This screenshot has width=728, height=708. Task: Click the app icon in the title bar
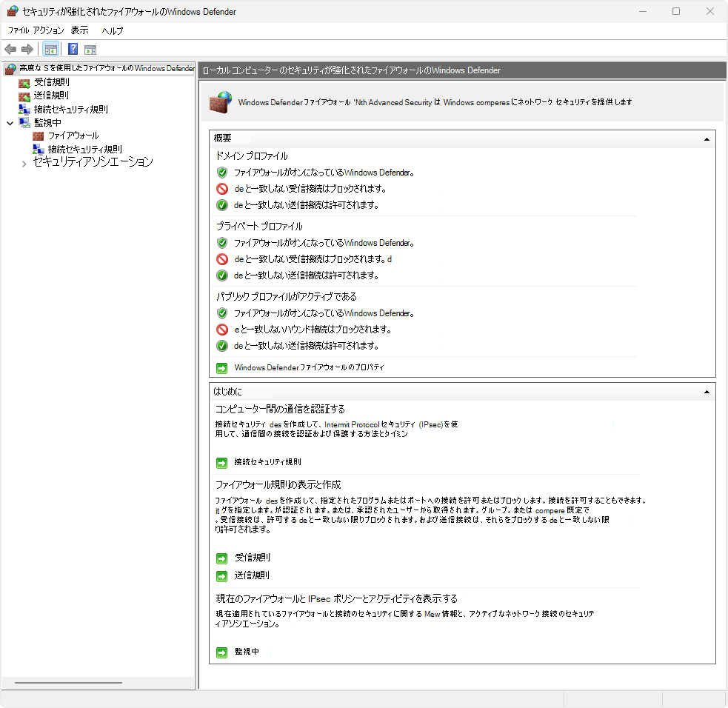[13, 11]
